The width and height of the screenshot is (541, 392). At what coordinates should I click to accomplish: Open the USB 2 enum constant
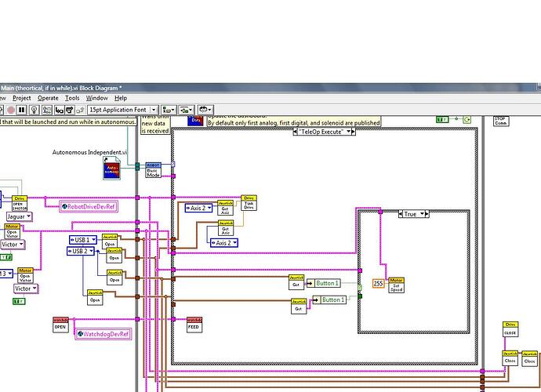[x=81, y=251]
